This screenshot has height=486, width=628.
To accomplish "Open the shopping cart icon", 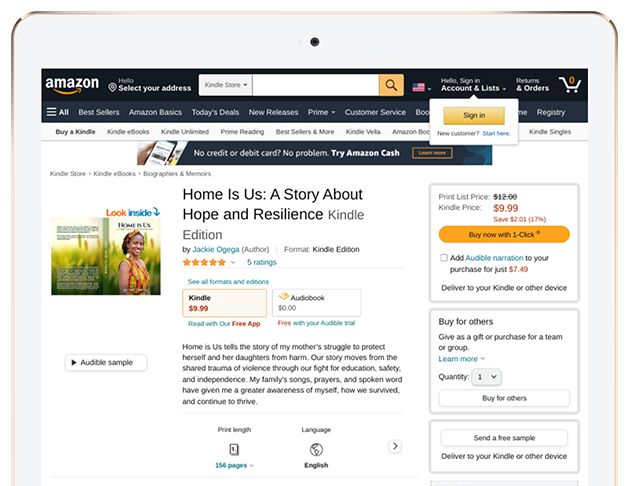I will (569, 84).
